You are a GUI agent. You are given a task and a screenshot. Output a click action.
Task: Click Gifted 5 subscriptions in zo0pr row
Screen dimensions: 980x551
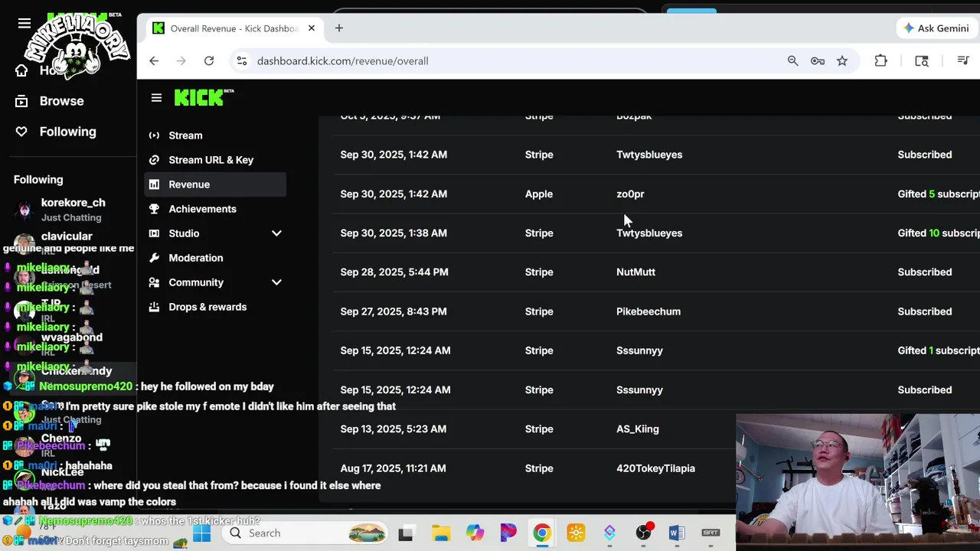coord(939,194)
